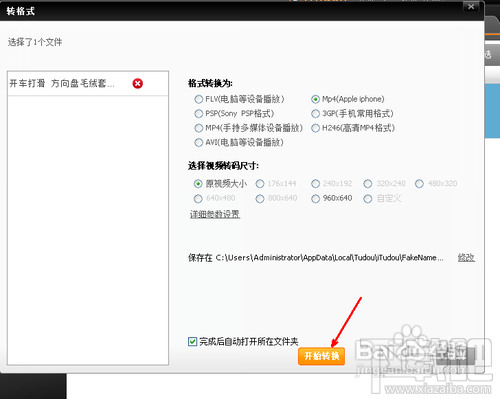The height and width of the screenshot is (399, 500).
Task: Choose 3GP(手机常用格式) format radio button
Action: [315, 114]
